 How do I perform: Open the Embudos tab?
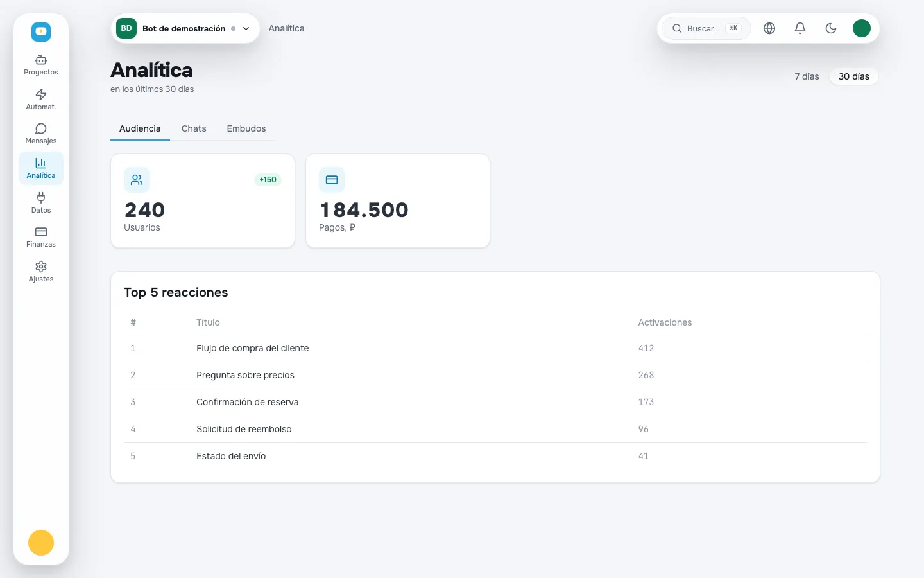click(x=246, y=128)
